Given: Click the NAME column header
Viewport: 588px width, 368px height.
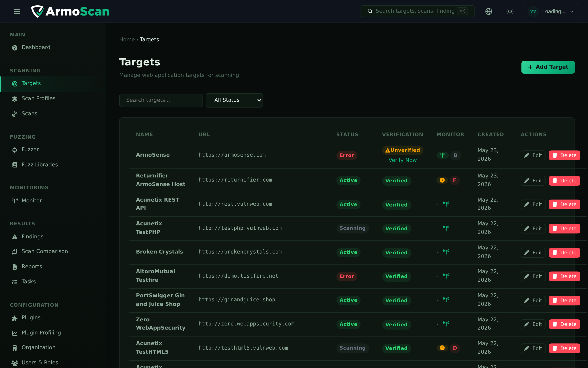Looking at the screenshot, I should point(144,135).
